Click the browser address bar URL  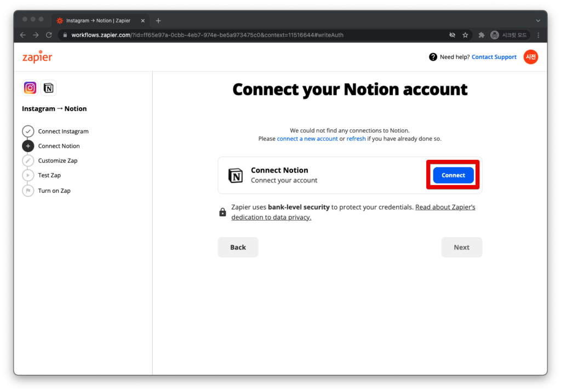coord(207,35)
